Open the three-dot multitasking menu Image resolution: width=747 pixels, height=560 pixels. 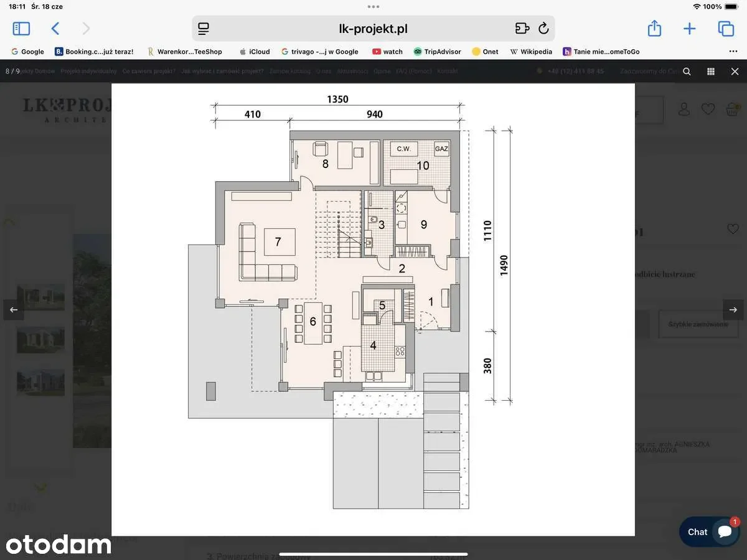point(374,7)
